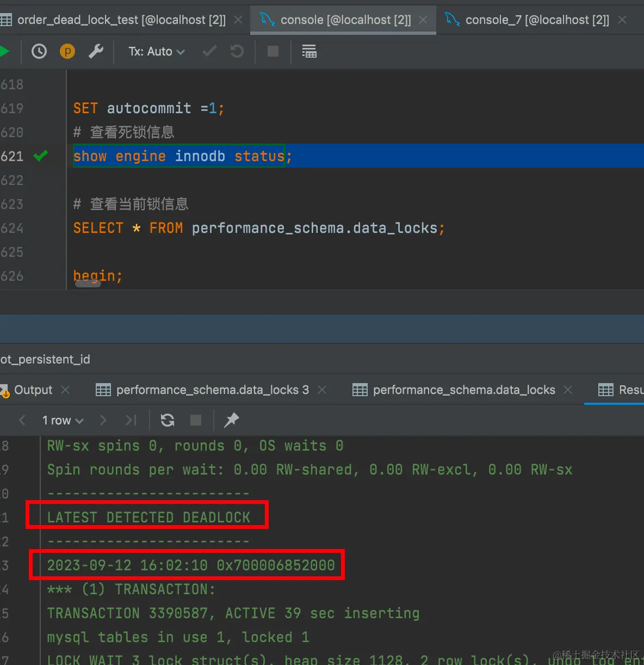The image size is (644, 665).
Task: Go to the next results page arrow
Action: point(103,420)
